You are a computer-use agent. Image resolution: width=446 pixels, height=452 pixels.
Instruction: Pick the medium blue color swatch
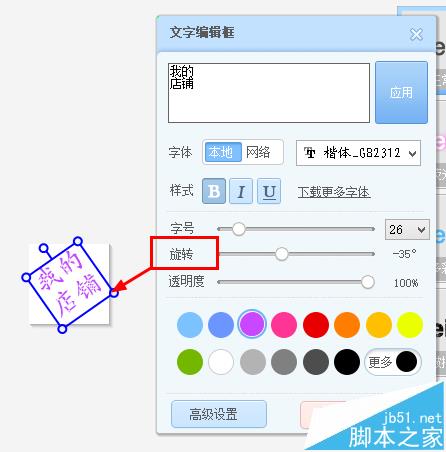click(x=221, y=325)
